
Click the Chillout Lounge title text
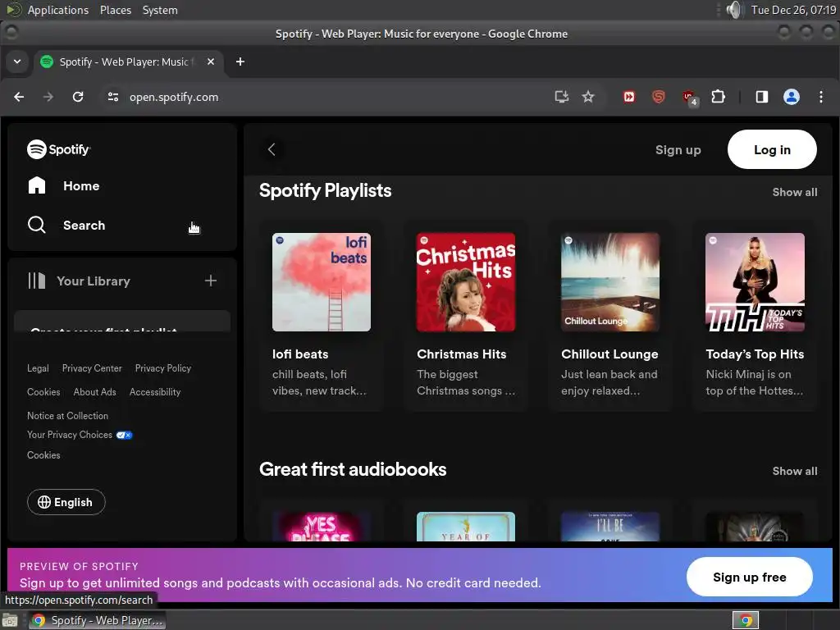click(609, 354)
